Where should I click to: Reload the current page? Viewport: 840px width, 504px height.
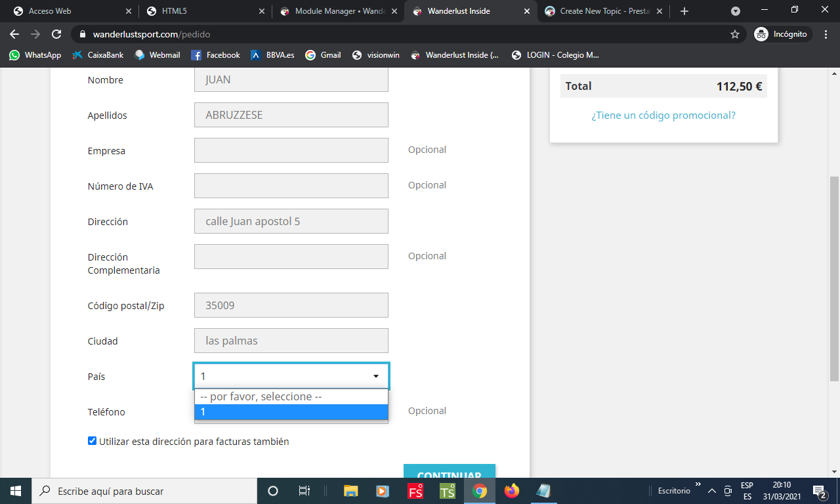[x=56, y=34]
